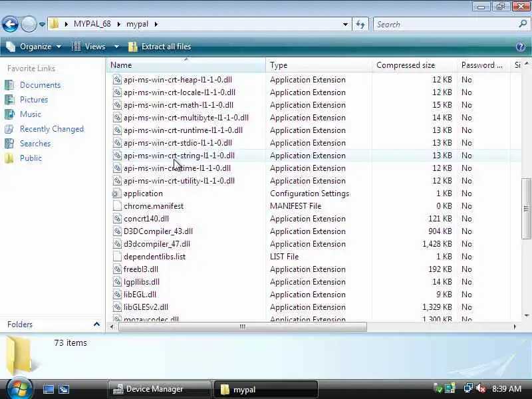Viewport: 532px width, 399px height.
Task: Select api-ms-win-crt-string-l1-1-0.dll file name
Action: (x=179, y=156)
